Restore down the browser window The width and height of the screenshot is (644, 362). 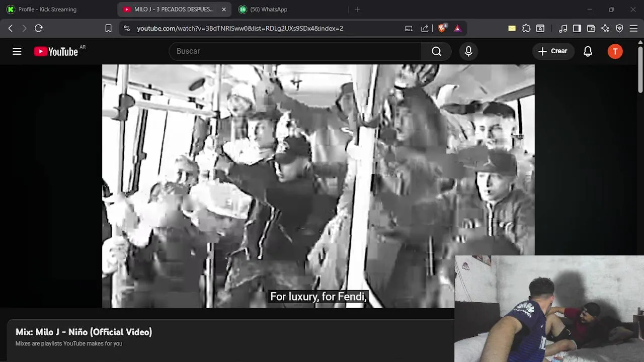click(611, 9)
